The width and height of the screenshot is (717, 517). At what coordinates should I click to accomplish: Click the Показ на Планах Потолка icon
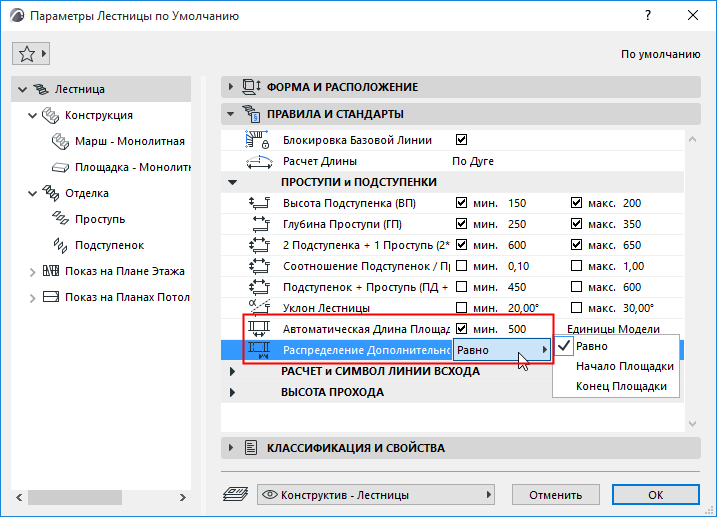[51, 297]
